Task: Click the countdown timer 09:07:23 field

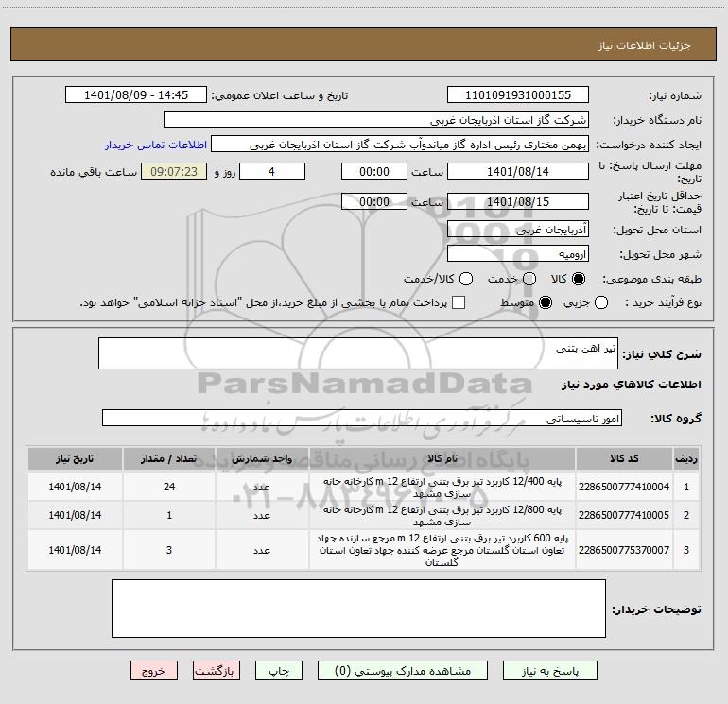Action: point(174,171)
